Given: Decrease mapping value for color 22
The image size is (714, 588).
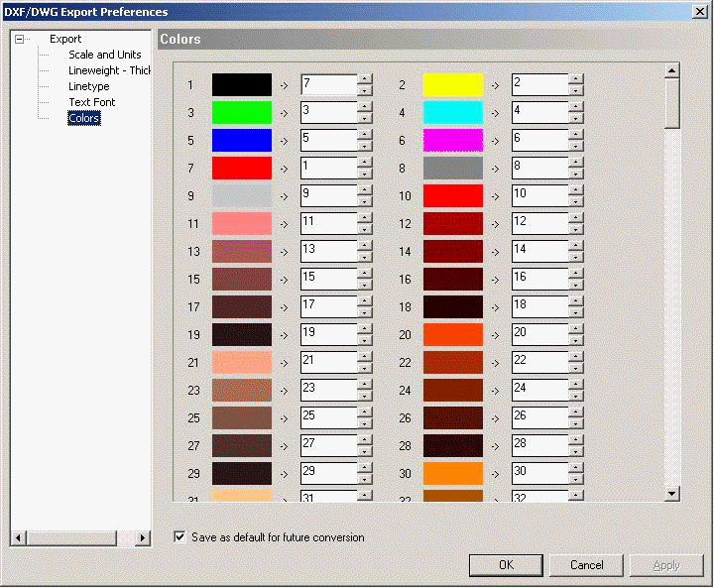Looking at the screenshot, I should 575,369.
